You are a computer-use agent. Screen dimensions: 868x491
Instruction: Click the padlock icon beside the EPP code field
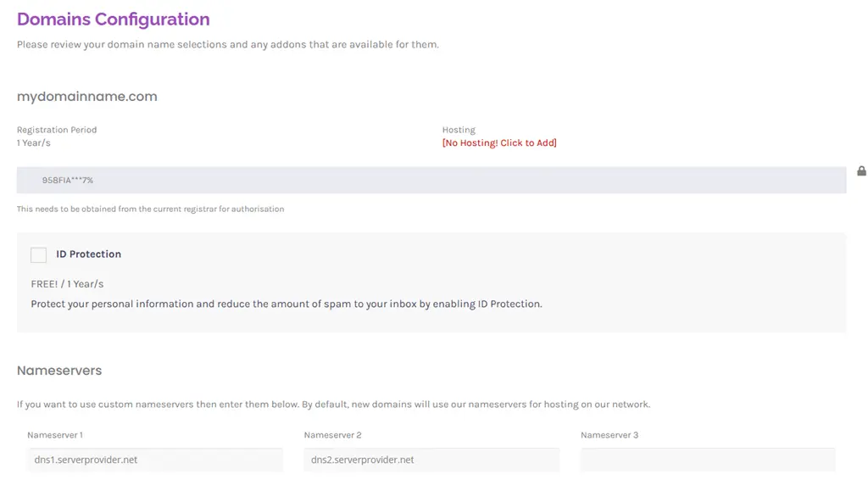861,170
